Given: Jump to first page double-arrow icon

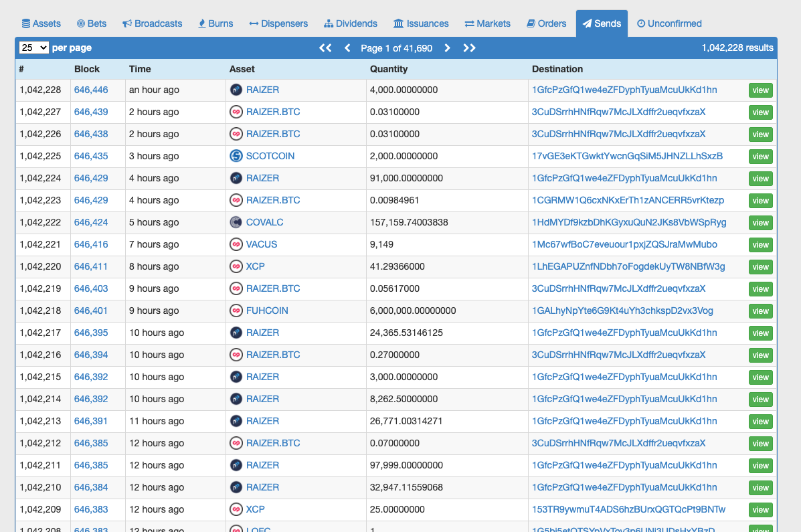Looking at the screenshot, I should (x=325, y=48).
